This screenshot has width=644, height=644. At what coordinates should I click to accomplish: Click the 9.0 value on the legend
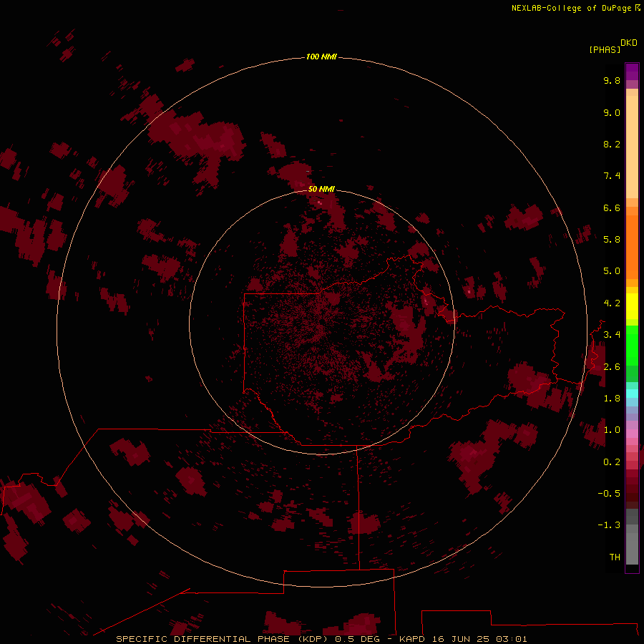coord(612,112)
